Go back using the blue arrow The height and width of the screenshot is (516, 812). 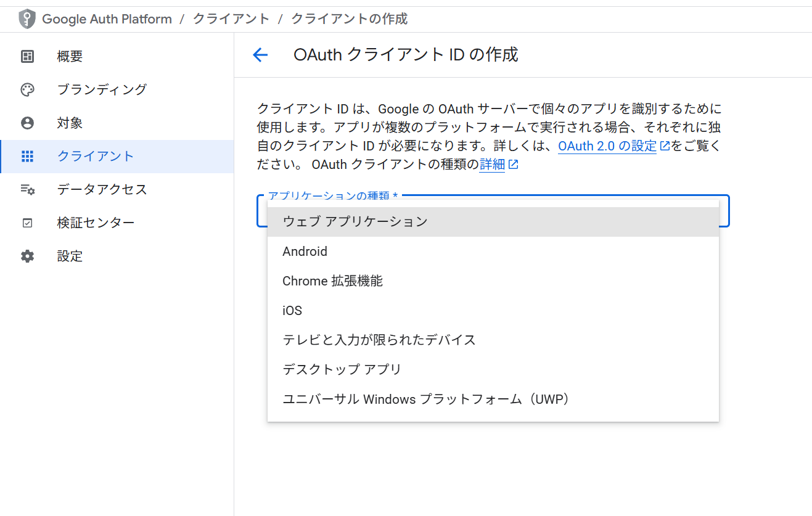click(260, 55)
